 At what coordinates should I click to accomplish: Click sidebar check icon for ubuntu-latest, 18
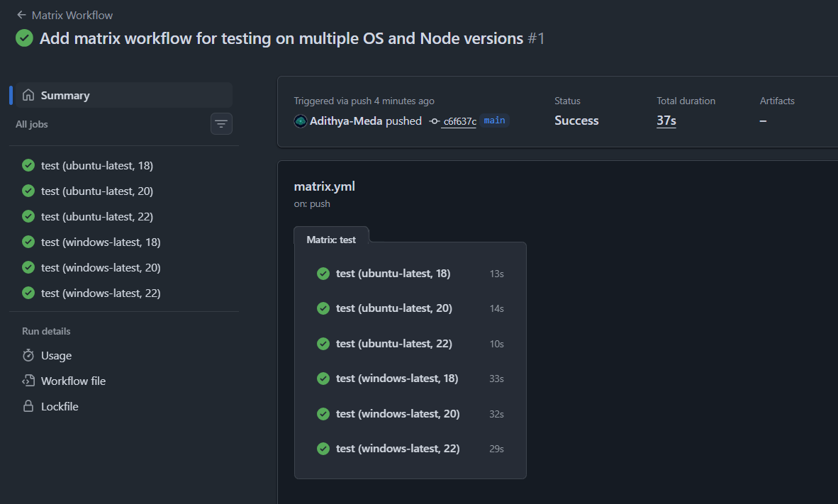click(28, 166)
